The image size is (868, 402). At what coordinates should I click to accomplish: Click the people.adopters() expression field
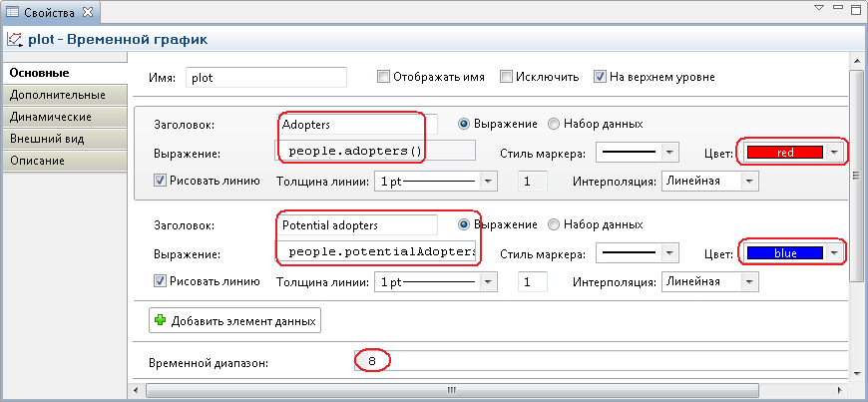375,151
